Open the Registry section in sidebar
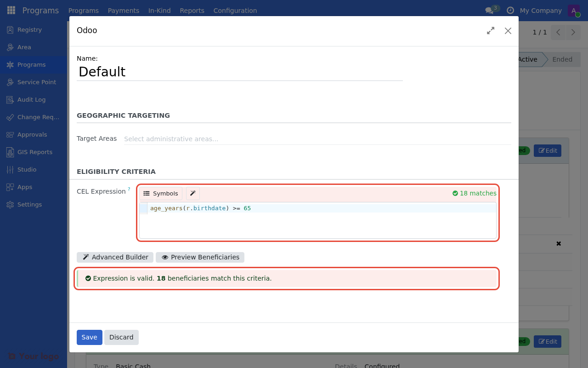The image size is (588, 368). [x=28, y=29]
